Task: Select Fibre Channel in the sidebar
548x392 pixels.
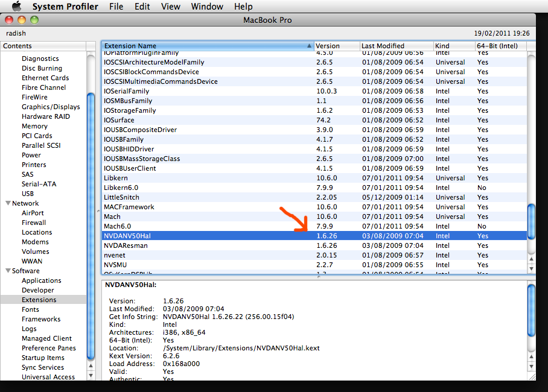Action: (43, 87)
